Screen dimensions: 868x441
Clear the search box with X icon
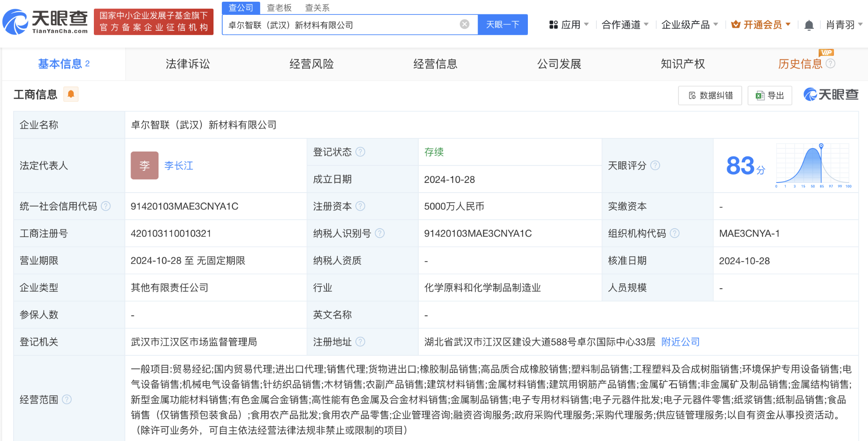pyautogui.click(x=465, y=24)
